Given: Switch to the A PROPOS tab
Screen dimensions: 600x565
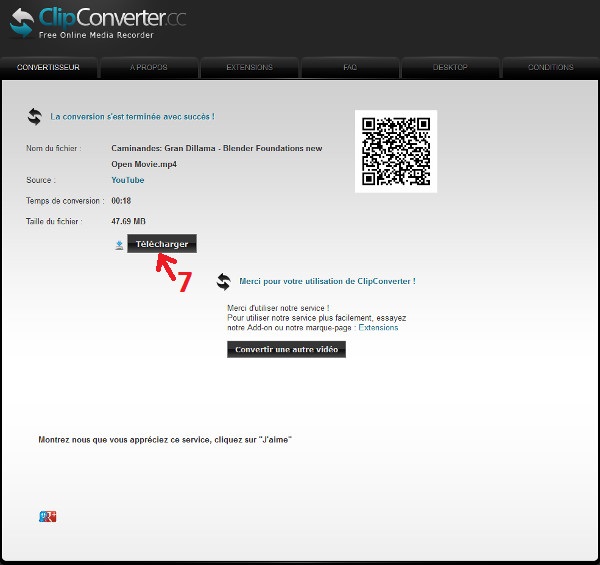Looking at the screenshot, I should 148,68.
